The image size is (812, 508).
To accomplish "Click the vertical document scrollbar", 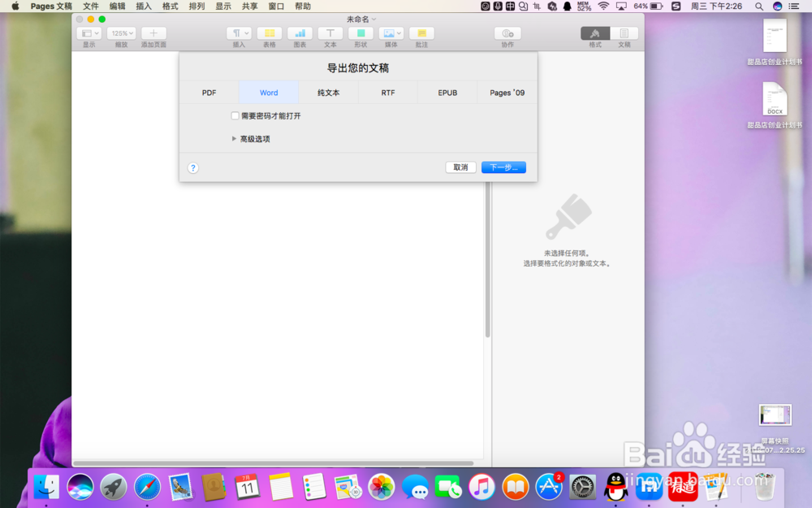I will pyautogui.click(x=487, y=260).
